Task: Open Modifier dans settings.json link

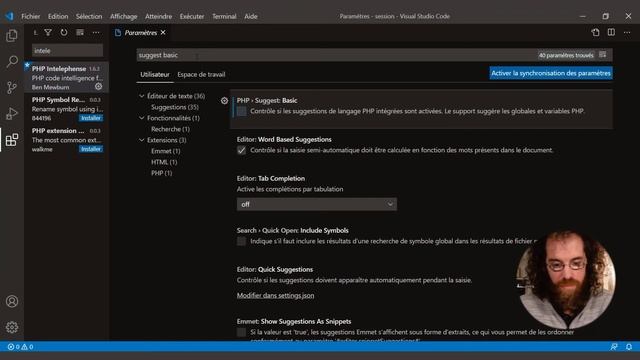Action: coord(276,296)
